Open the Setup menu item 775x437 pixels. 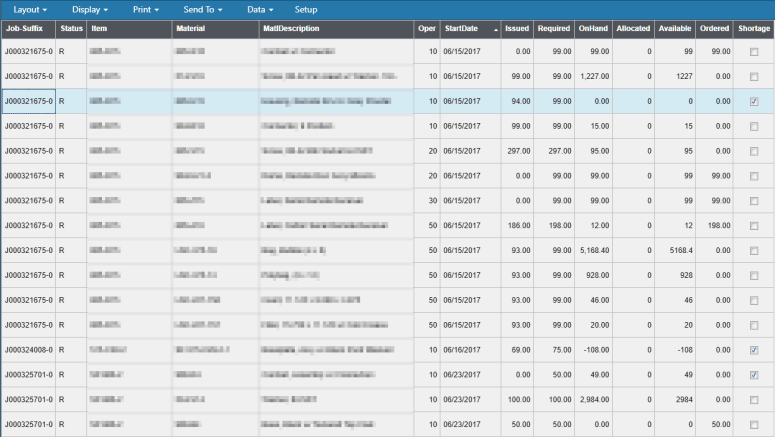306,9
